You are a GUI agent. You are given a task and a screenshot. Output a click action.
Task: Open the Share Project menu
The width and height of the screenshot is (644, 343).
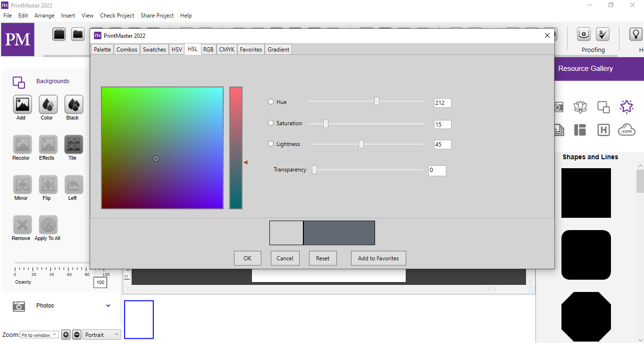(x=157, y=16)
